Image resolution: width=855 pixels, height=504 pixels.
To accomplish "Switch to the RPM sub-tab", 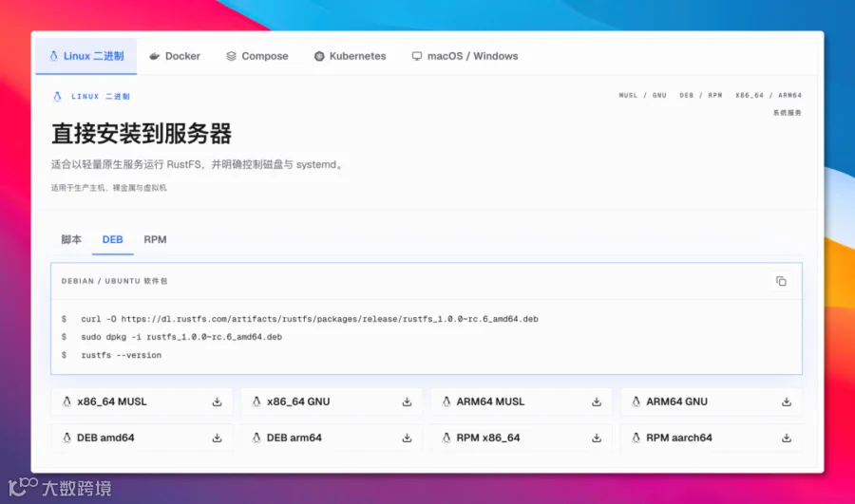I will 155,240.
